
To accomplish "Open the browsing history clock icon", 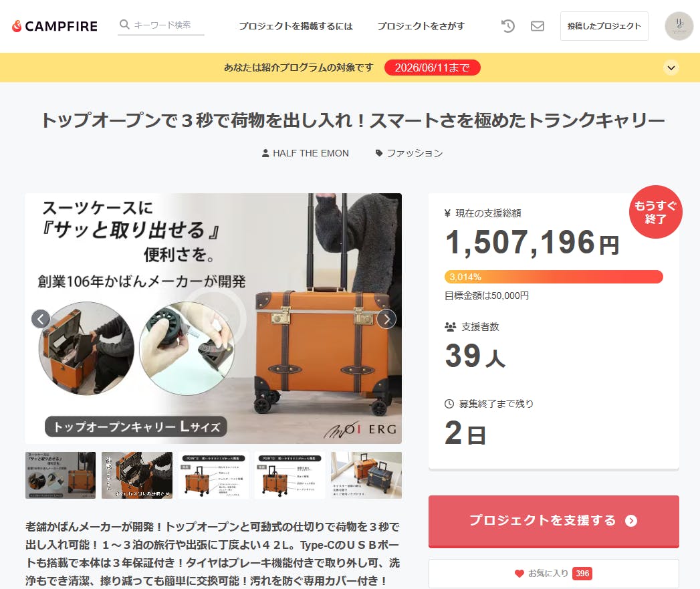I will click(507, 26).
